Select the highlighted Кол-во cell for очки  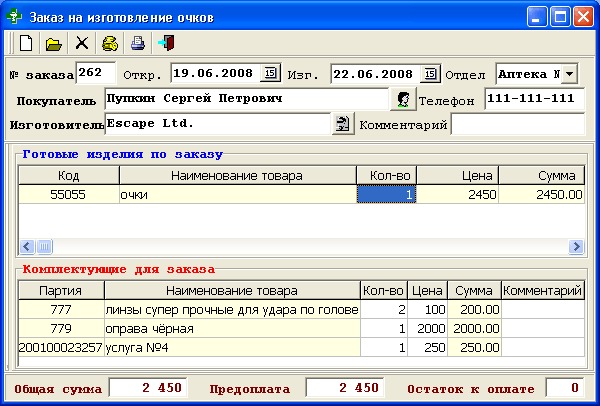386,195
